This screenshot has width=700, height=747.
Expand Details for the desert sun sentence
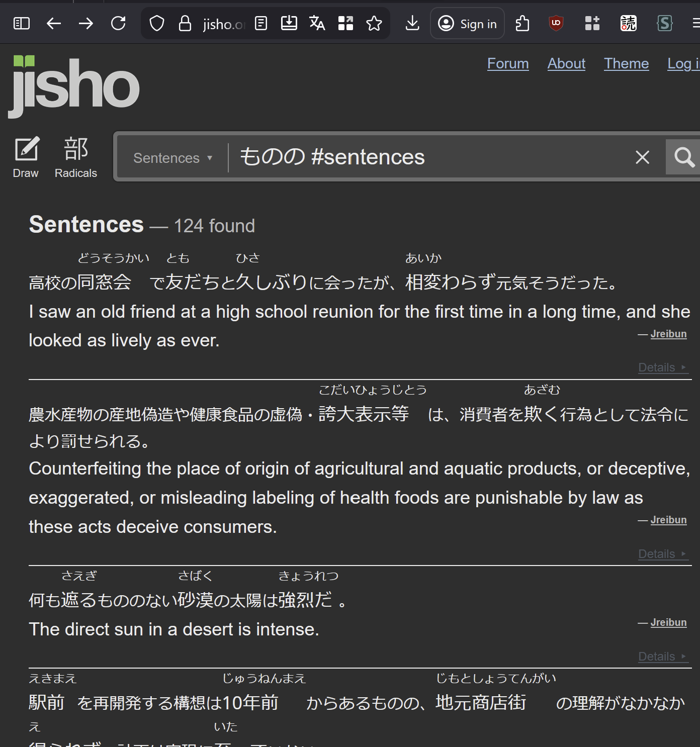click(661, 657)
